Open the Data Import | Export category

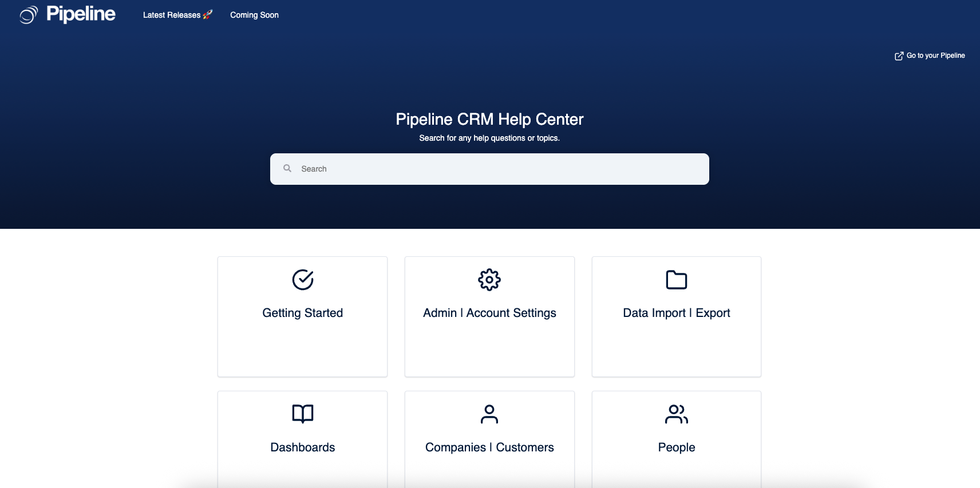click(x=677, y=316)
